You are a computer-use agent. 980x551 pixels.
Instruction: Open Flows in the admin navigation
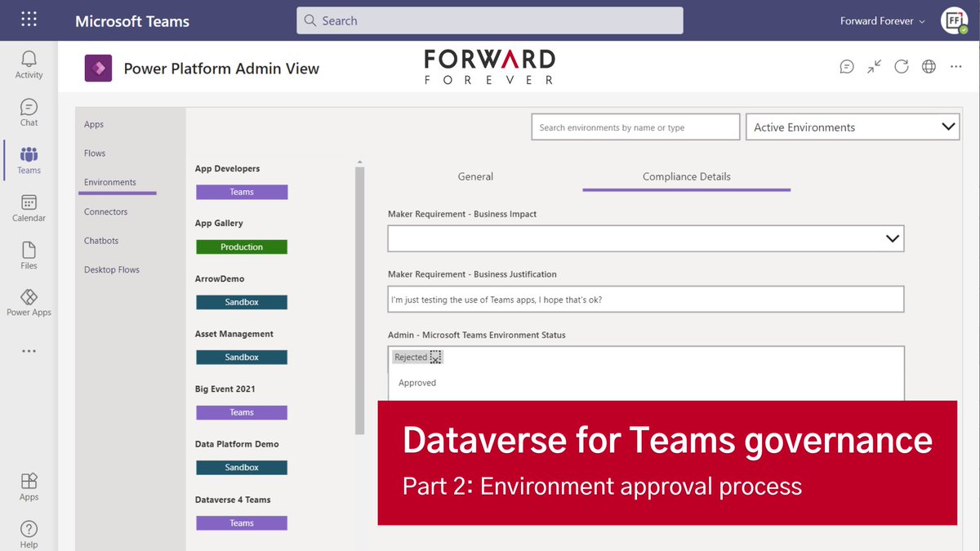pyautogui.click(x=95, y=153)
